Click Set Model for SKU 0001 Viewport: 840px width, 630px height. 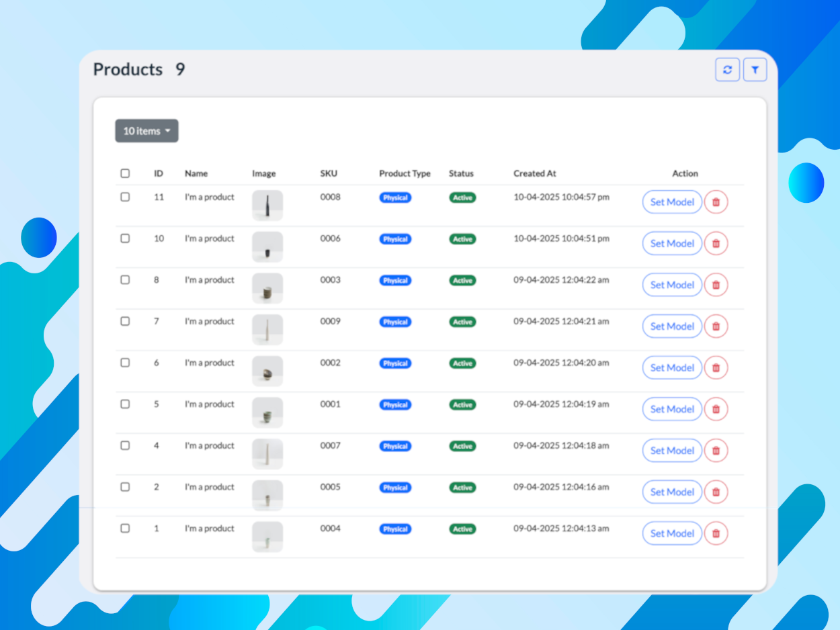[672, 409]
